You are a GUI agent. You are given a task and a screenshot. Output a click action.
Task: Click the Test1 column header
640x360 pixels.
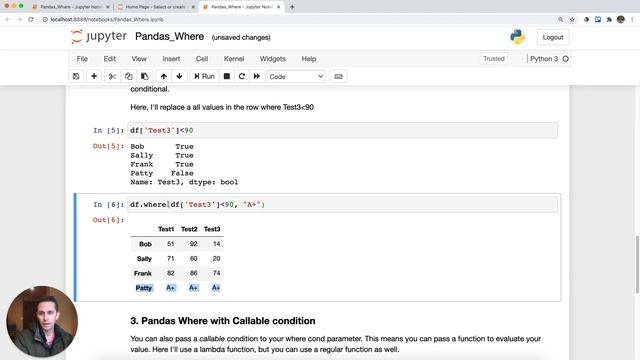pos(166,229)
